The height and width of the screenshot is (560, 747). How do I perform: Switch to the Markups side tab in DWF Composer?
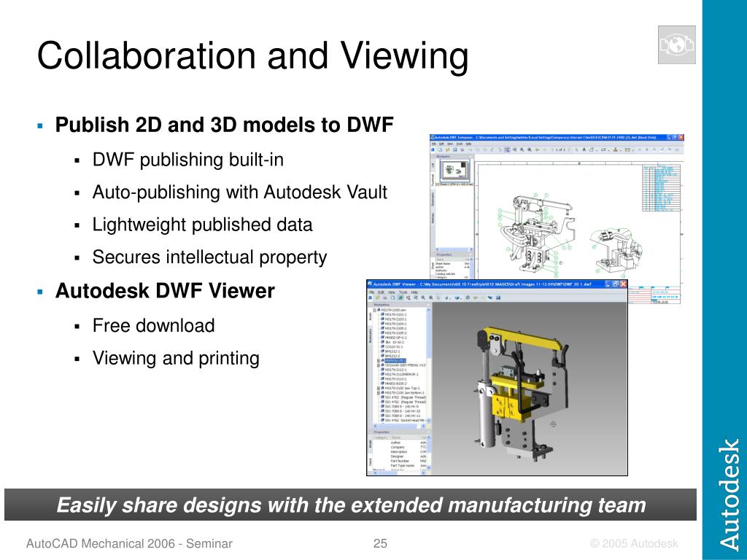point(433,217)
